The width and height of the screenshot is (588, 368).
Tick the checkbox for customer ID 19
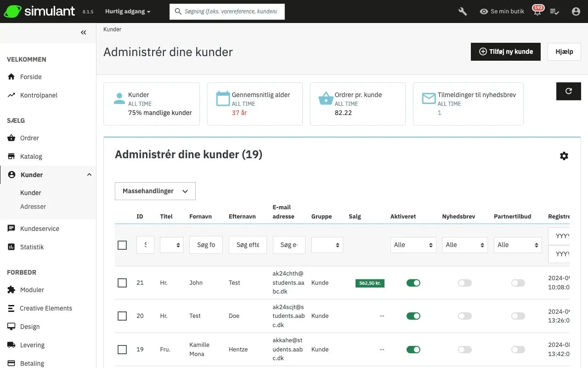[x=122, y=350]
